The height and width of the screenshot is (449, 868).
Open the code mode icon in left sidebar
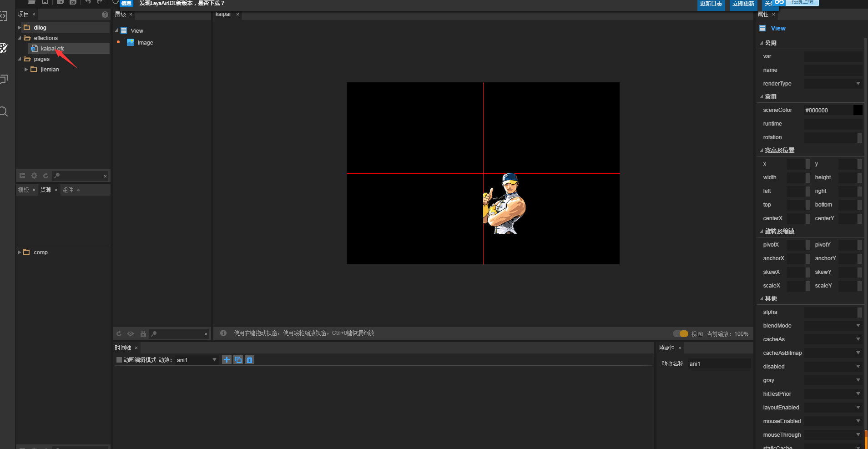[3, 16]
